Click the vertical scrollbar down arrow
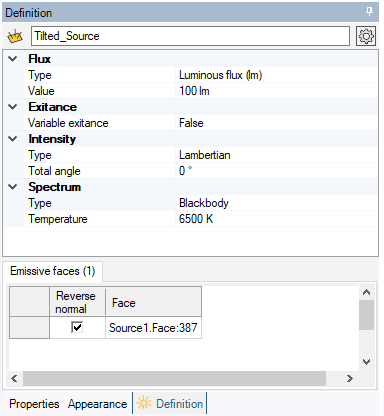Screen dimensions: 384x416 coord(366,362)
